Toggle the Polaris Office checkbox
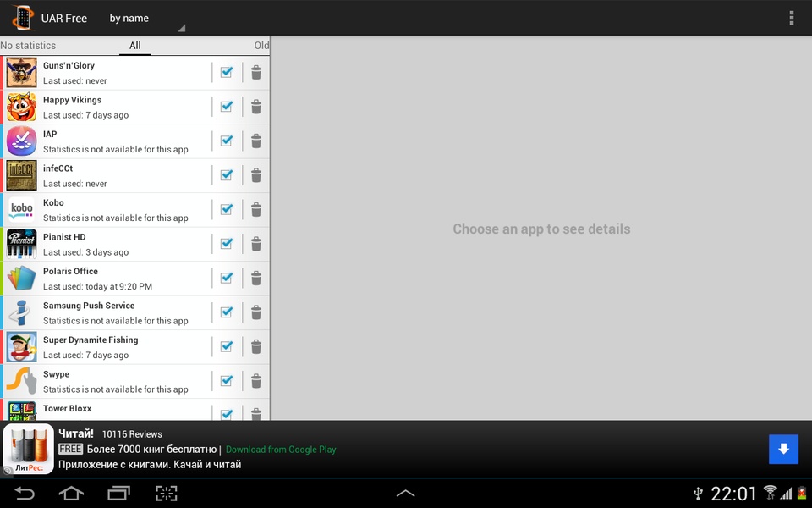Screen dimensions: 812x508 tap(227, 278)
